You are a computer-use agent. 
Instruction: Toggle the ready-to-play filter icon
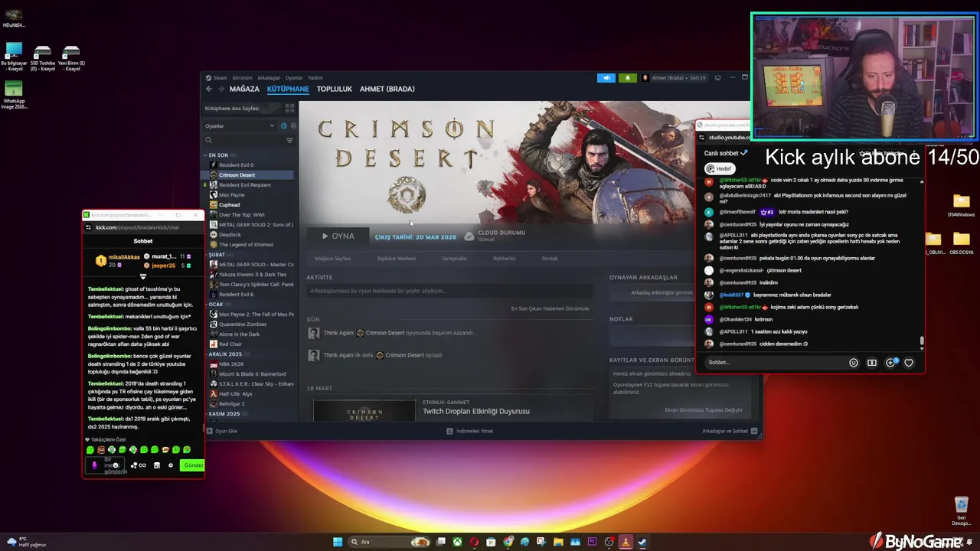(292, 126)
